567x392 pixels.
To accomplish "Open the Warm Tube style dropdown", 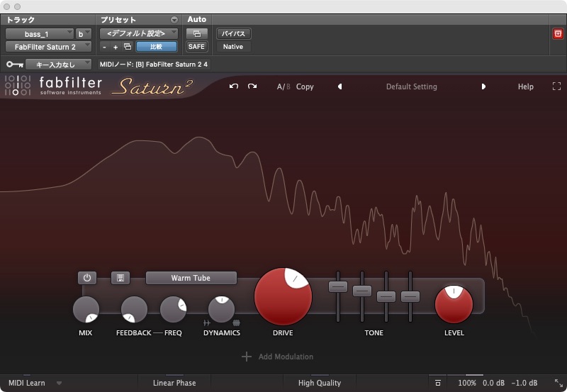I will point(191,278).
